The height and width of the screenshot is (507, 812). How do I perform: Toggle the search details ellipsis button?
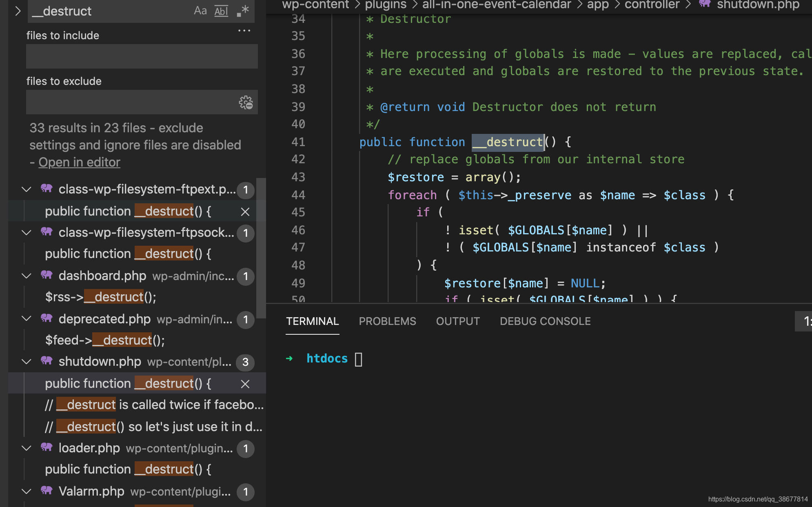(244, 31)
